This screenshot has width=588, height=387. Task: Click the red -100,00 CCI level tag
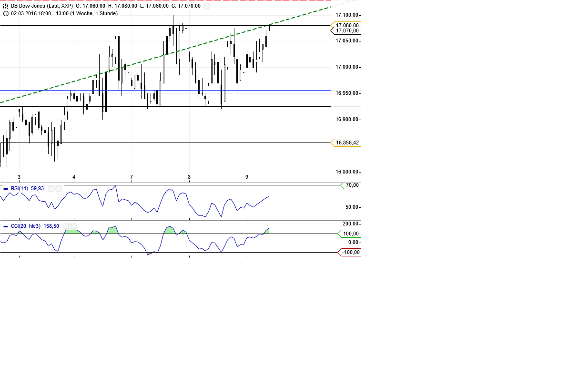tap(349, 252)
